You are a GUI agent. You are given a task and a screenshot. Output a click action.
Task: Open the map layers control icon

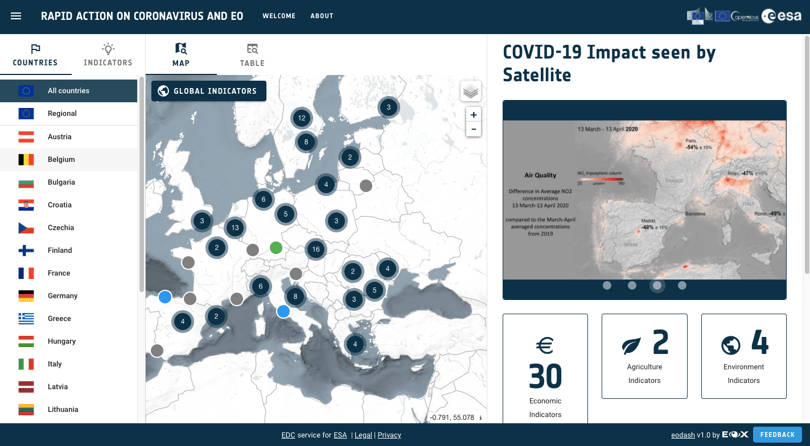[471, 91]
